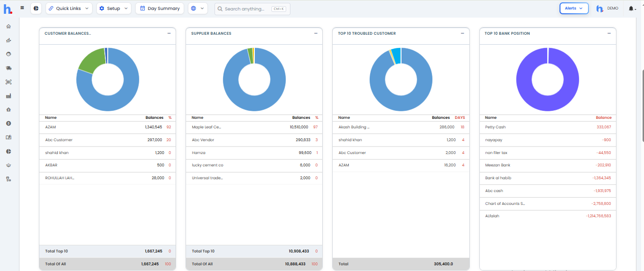Click the app logo in the top-left corner
This screenshot has width=644, height=271.
pyautogui.click(x=9, y=9)
